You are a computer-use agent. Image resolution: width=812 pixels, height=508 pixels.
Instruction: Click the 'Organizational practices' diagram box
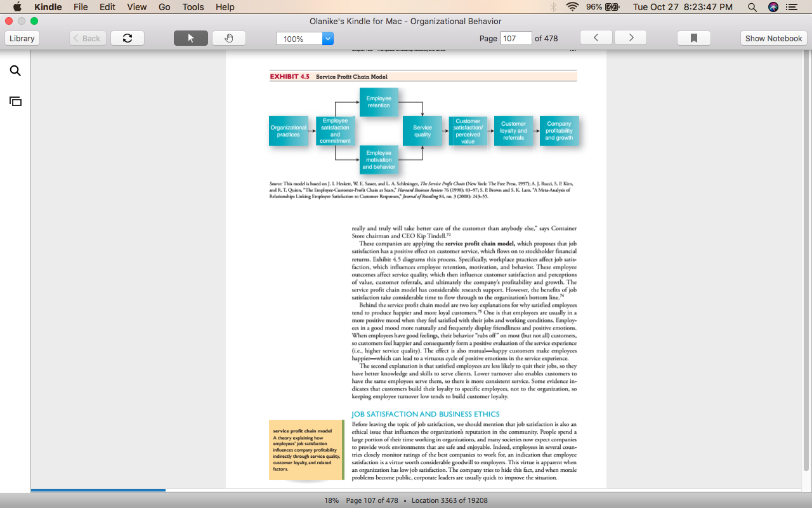[289, 131]
